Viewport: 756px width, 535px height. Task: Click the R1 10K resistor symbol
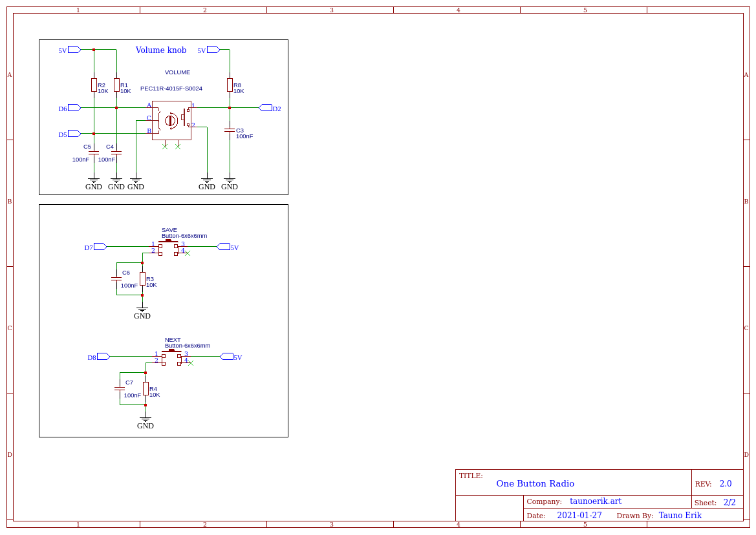pyautogui.click(x=116, y=85)
